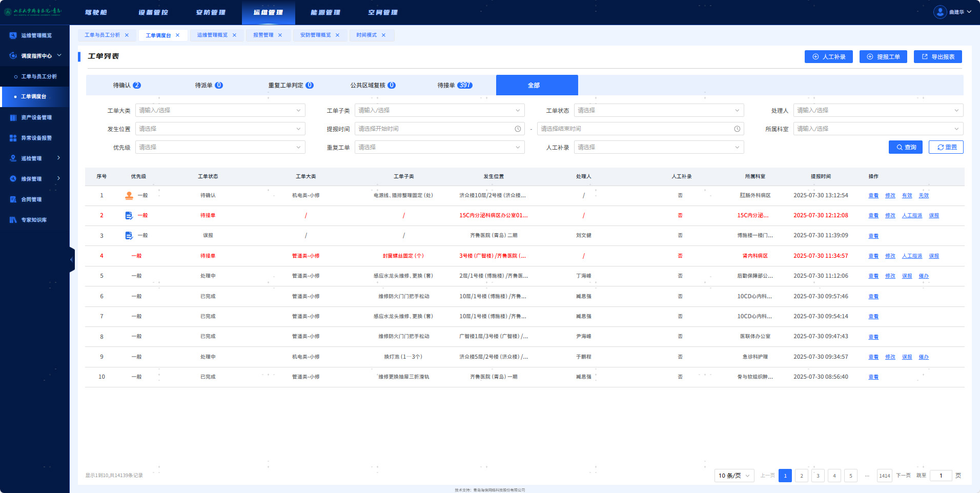Click the clock icon in 提报开始时间 field
Image resolution: width=980 pixels, height=493 pixels.
pyautogui.click(x=518, y=129)
